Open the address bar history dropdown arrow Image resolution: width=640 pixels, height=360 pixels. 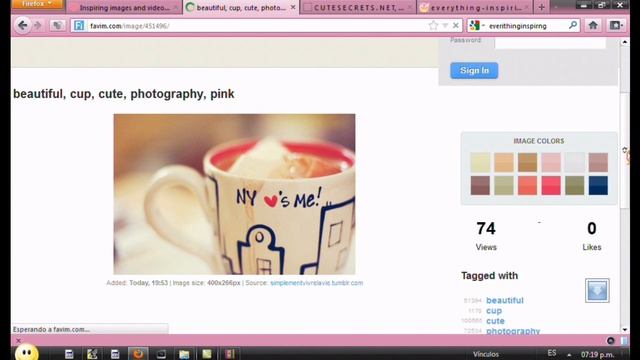tap(445, 26)
